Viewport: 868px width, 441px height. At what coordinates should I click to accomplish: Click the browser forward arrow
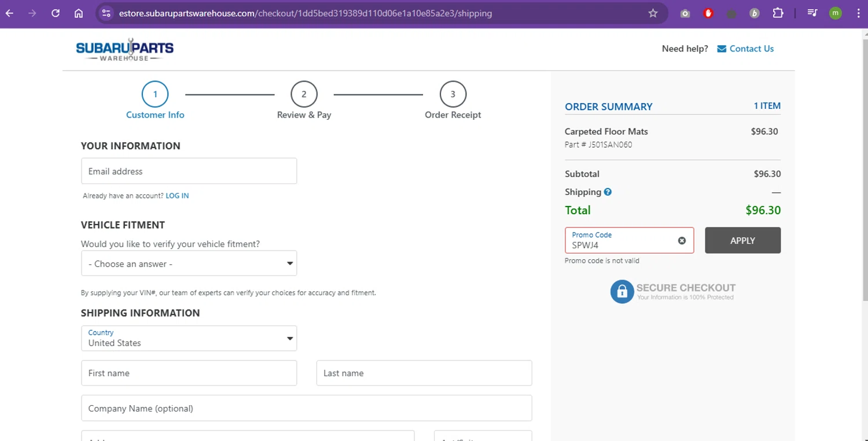click(32, 13)
